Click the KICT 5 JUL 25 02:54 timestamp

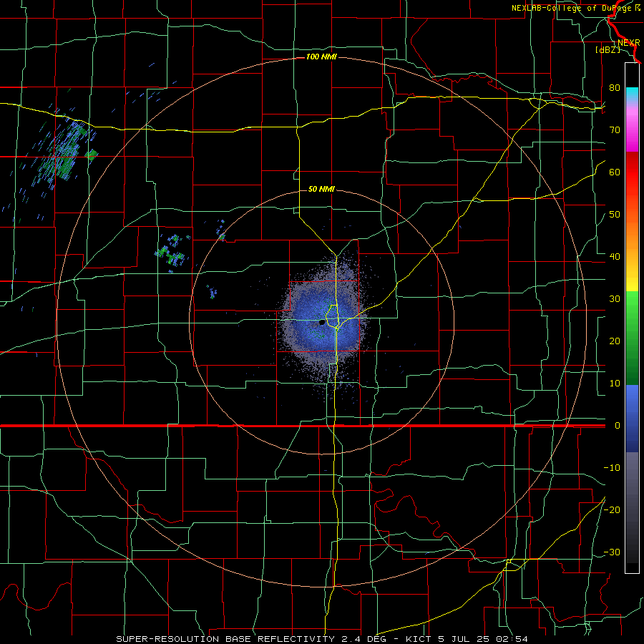[x=467, y=639]
